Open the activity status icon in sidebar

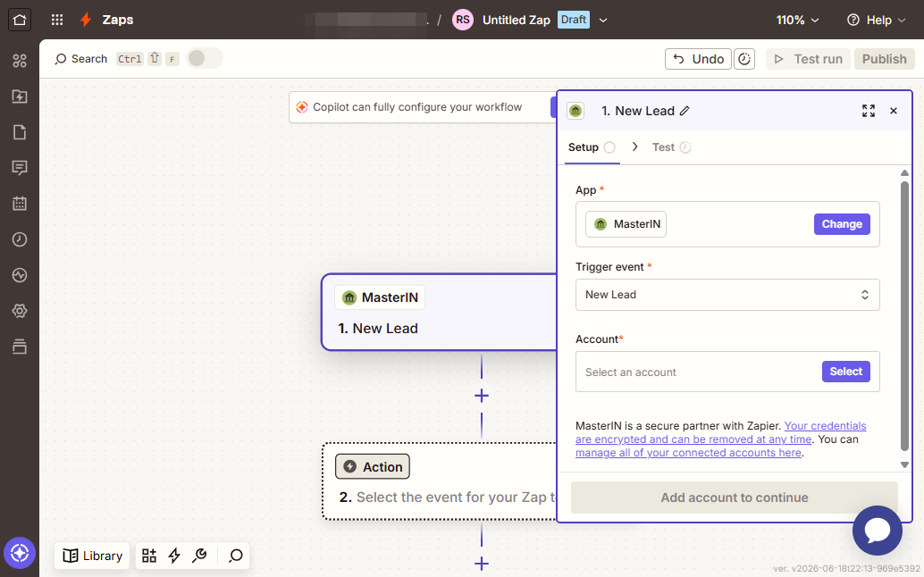click(20, 275)
